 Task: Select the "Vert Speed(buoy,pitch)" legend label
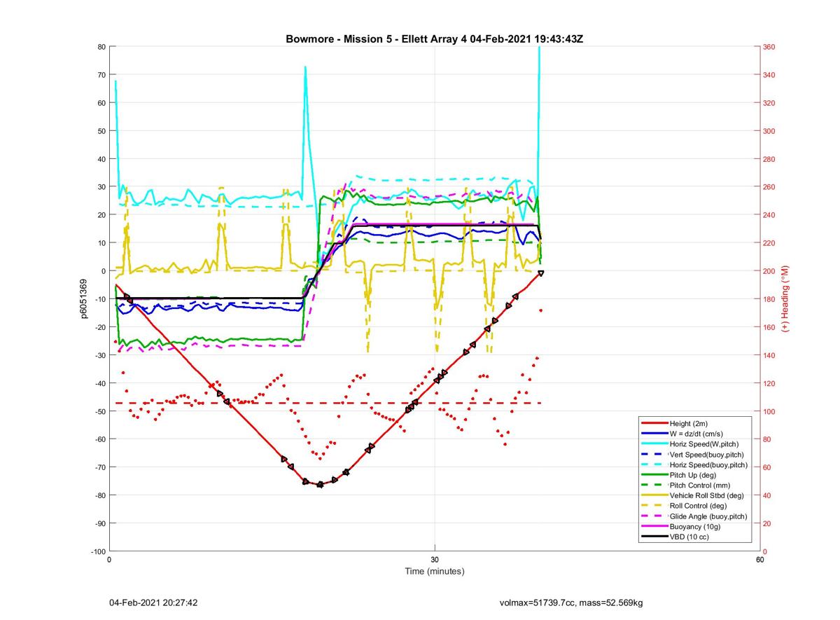point(707,454)
